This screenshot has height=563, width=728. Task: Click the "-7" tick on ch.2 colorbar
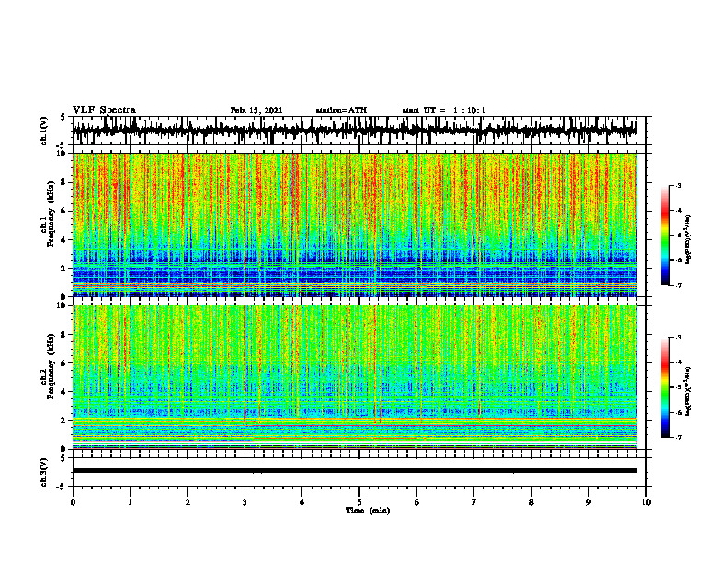click(x=678, y=437)
